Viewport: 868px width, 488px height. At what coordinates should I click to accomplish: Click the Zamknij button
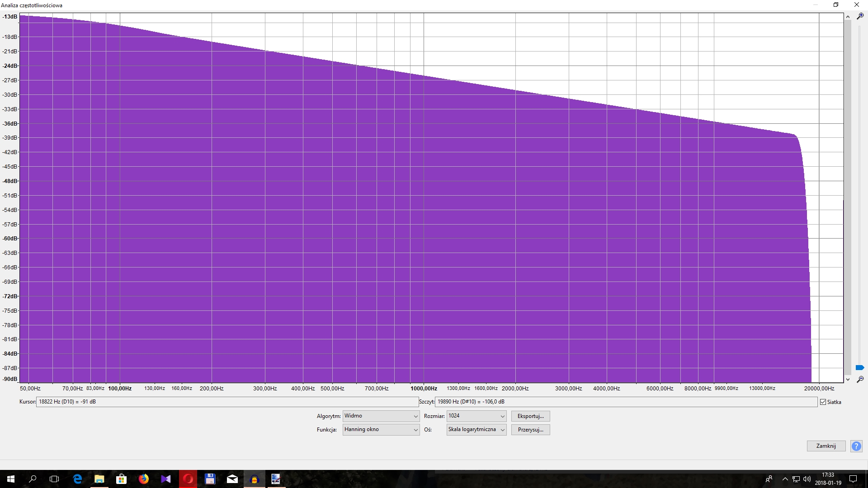[826, 446]
